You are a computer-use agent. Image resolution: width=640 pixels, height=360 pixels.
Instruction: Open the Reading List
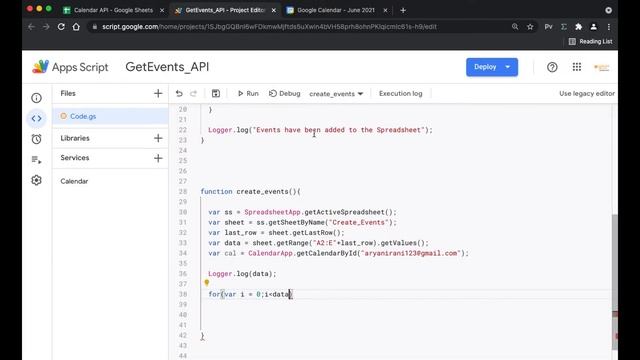click(x=590, y=41)
